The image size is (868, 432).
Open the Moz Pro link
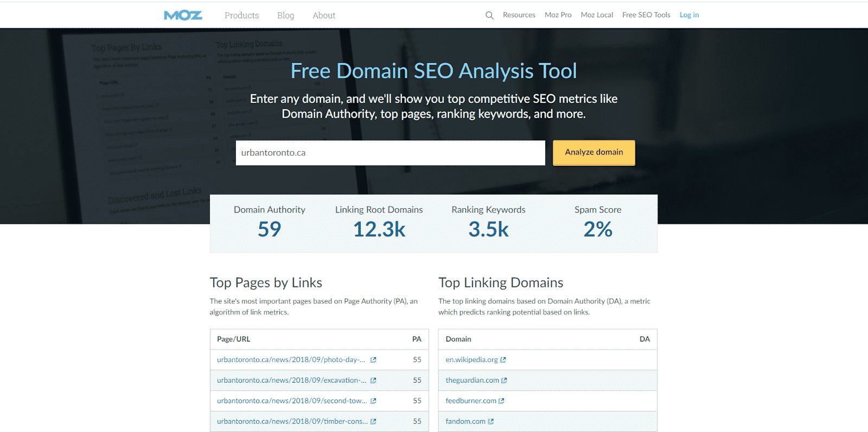(x=558, y=15)
